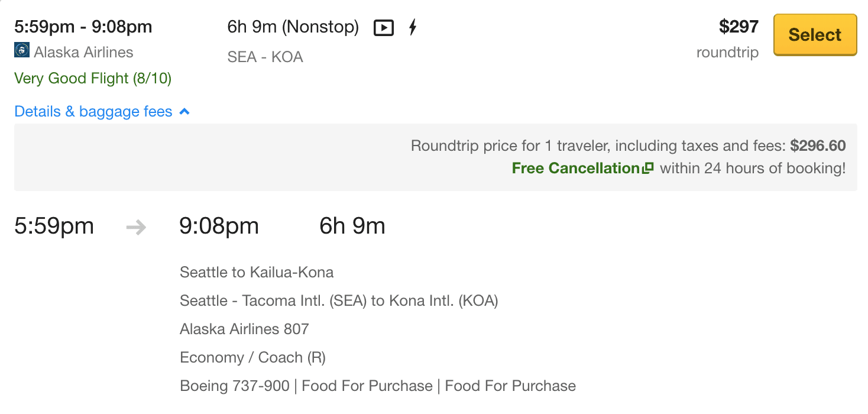Click the external link icon beside Free Cancellation

648,169
